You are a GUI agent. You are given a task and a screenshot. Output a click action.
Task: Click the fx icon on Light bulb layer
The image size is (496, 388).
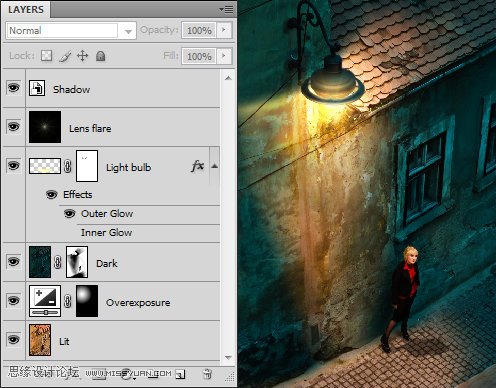(197, 166)
